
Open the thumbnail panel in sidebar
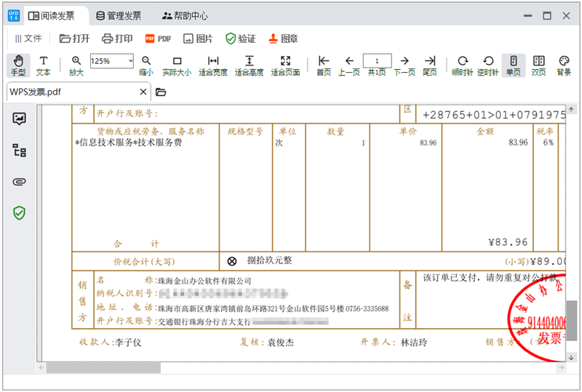pyautogui.click(x=20, y=119)
